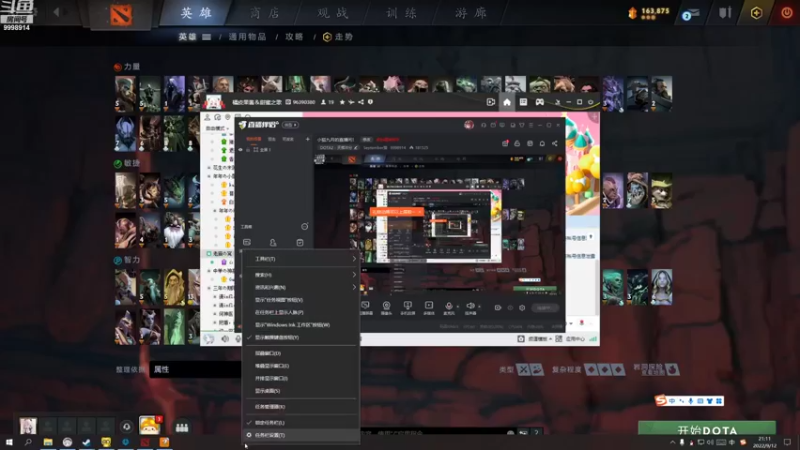The height and width of the screenshot is (450, 800).
Task: Toggle the first complexity diamond filter
Action: tap(591, 369)
